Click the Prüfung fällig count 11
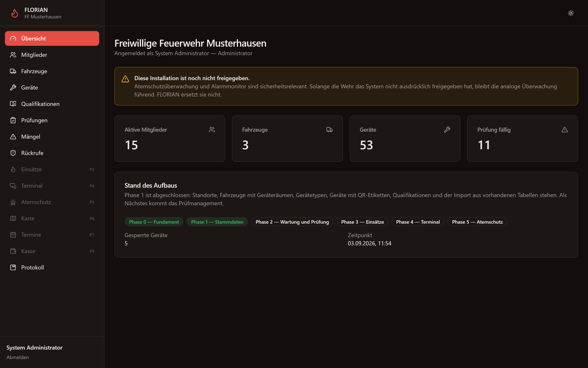 tap(484, 145)
